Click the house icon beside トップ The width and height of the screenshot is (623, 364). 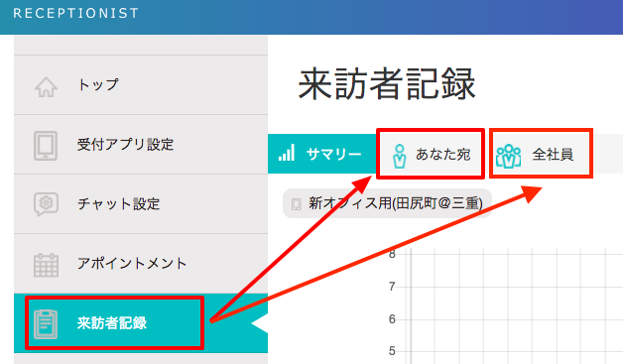[x=46, y=87]
